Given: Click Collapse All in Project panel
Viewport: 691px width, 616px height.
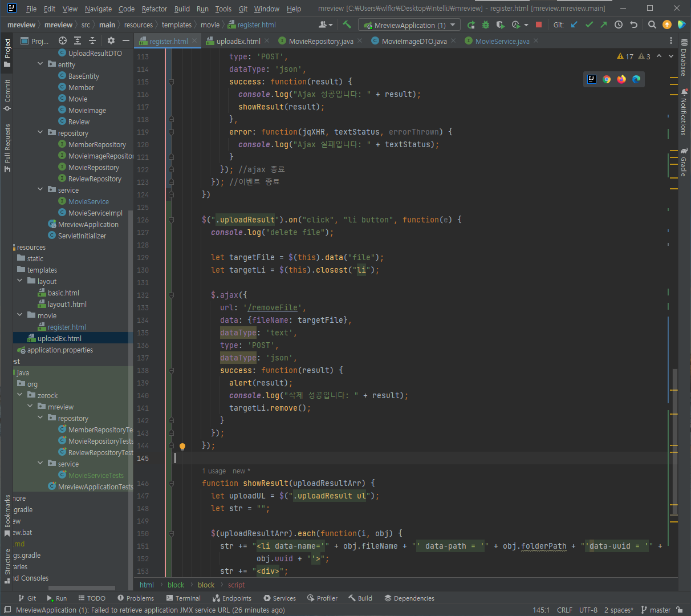Looking at the screenshot, I should click(92, 40).
